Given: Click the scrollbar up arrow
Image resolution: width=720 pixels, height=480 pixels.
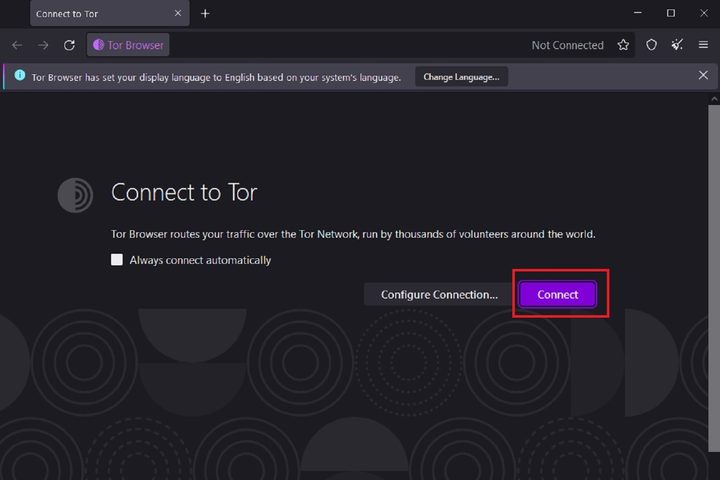Looking at the screenshot, I should (714, 99).
